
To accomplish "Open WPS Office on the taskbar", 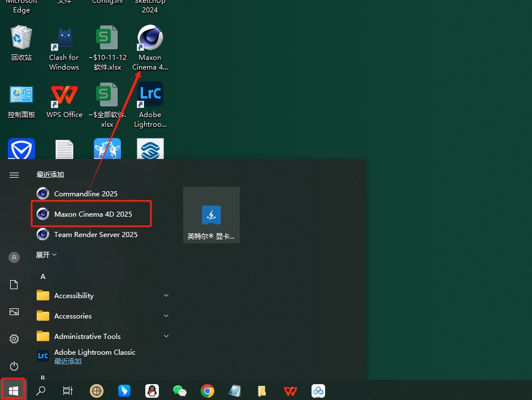I will 291,391.
